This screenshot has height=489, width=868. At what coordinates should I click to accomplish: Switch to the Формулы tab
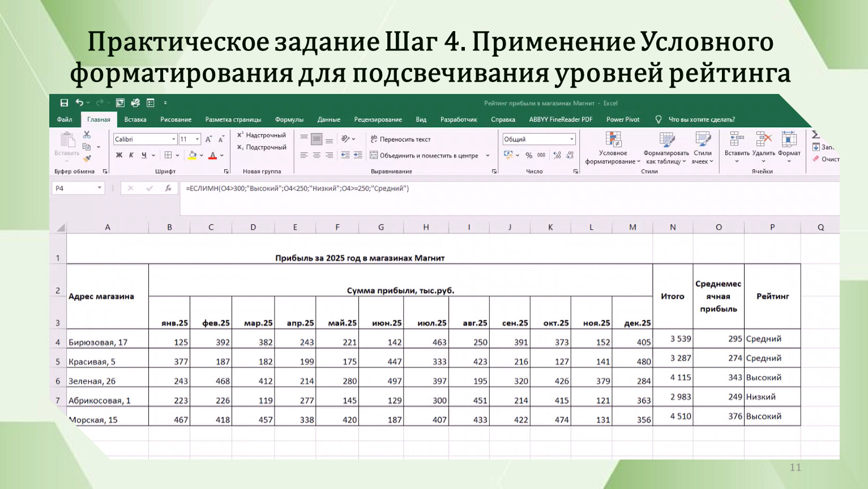[289, 119]
